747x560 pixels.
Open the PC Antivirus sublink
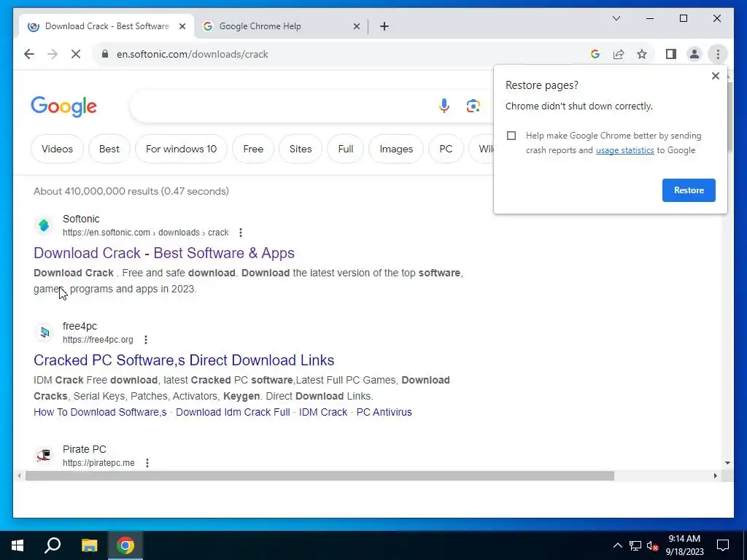(384, 413)
